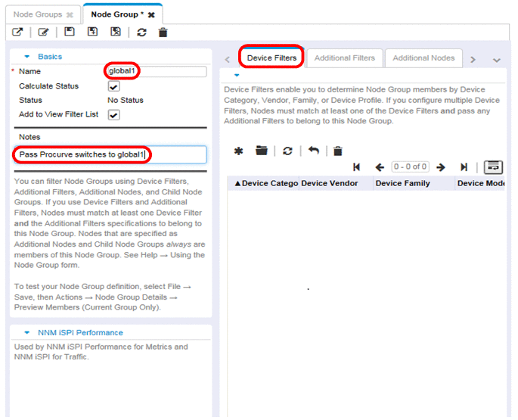Screen dimensions: 518x420
Task: Delete the node group via top trash icon
Action: [163, 32]
